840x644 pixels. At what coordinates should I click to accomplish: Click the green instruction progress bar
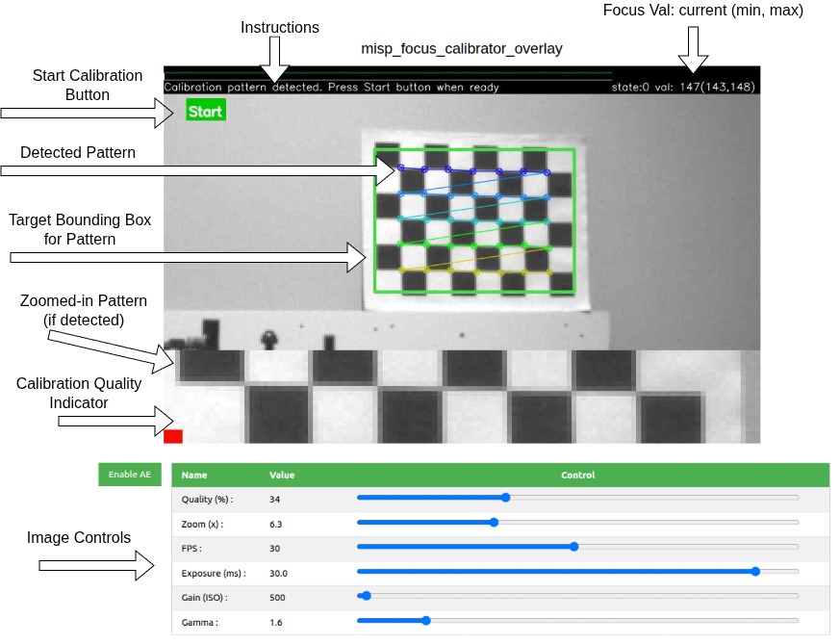[385, 73]
